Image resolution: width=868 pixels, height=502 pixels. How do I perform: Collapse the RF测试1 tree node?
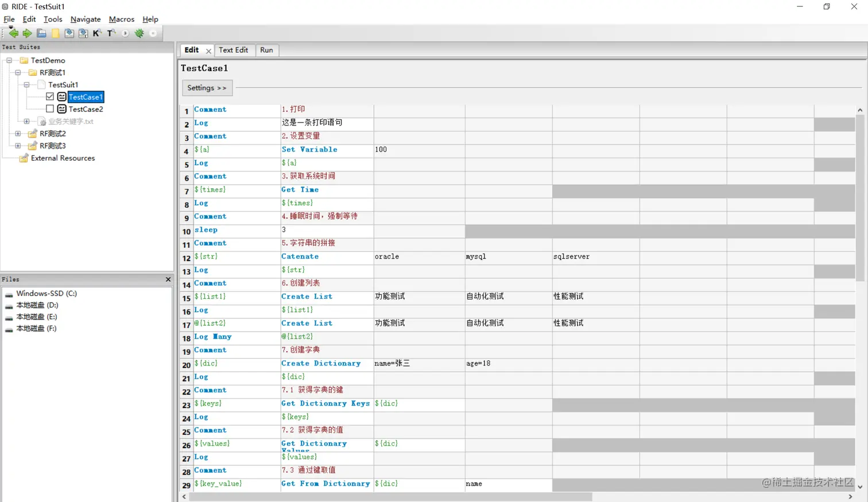[x=18, y=73]
